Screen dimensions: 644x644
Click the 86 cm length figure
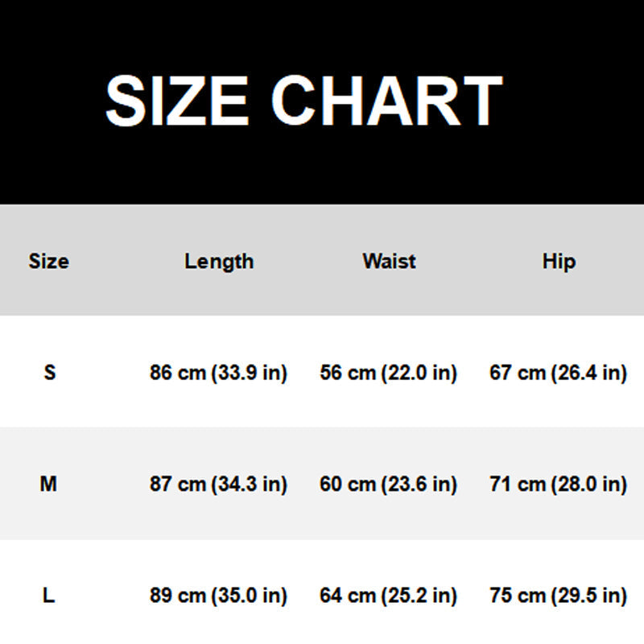[x=178, y=373]
